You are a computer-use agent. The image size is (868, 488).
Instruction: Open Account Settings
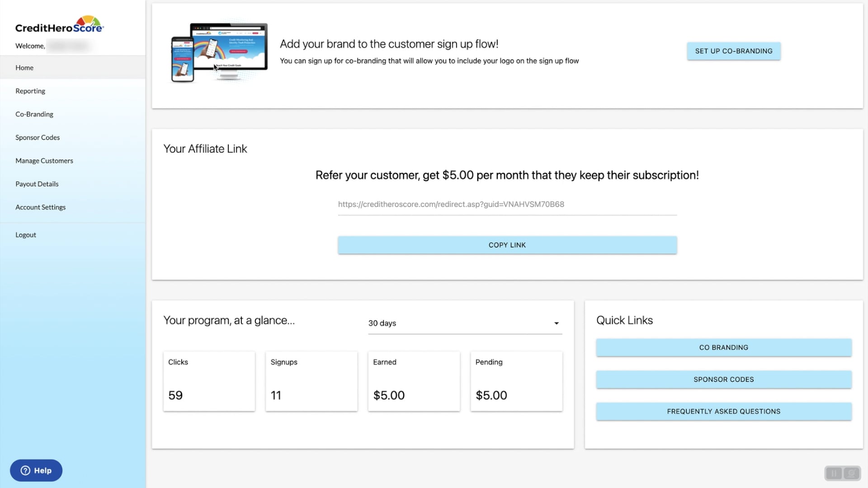tap(41, 207)
